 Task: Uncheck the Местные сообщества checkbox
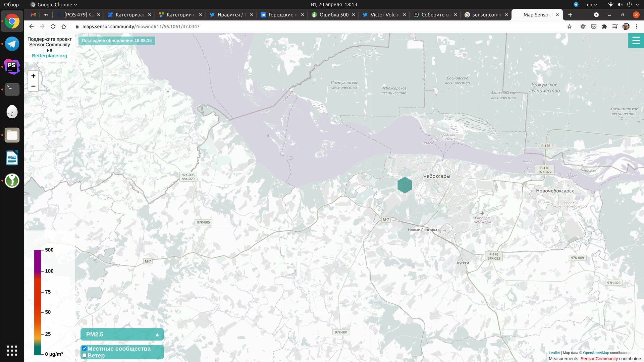pos(85,349)
